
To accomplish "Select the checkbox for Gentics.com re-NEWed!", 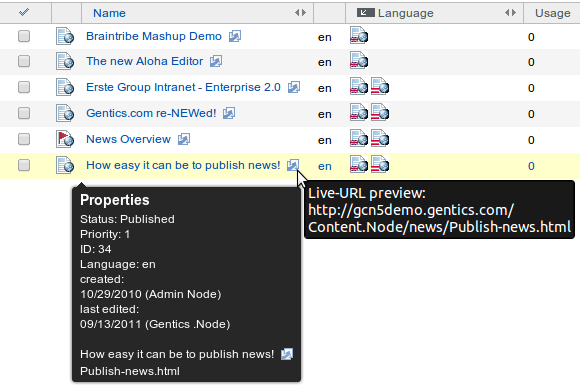I will (x=24, y=113).
